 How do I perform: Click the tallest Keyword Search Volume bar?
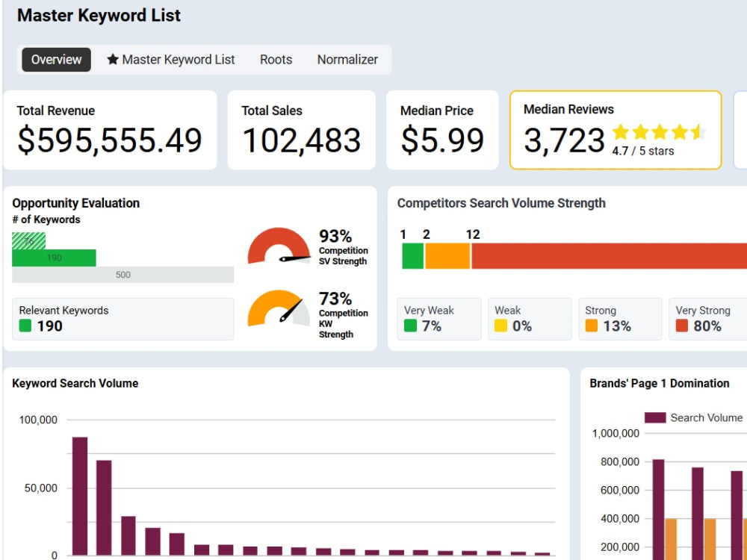(x=80, y=496)
